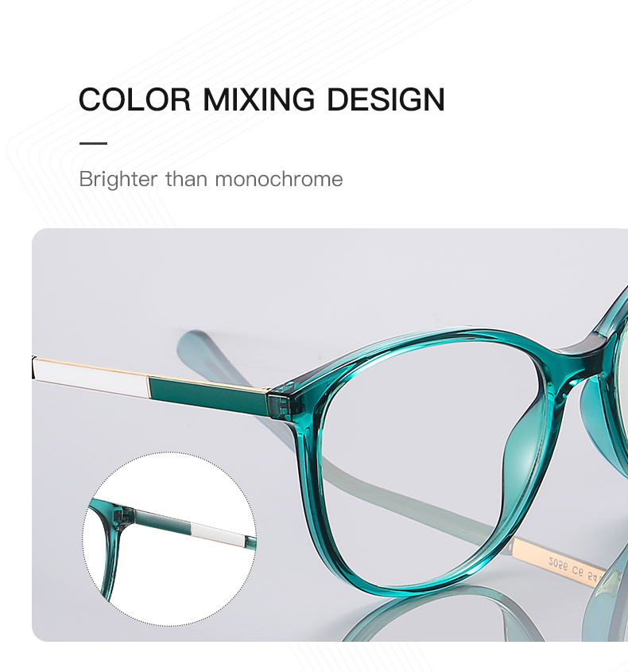Viewport: 628px width, 672px height.
Task: Click the main glasses product photo
Action: pyautogui.click(x=330, y=435)
